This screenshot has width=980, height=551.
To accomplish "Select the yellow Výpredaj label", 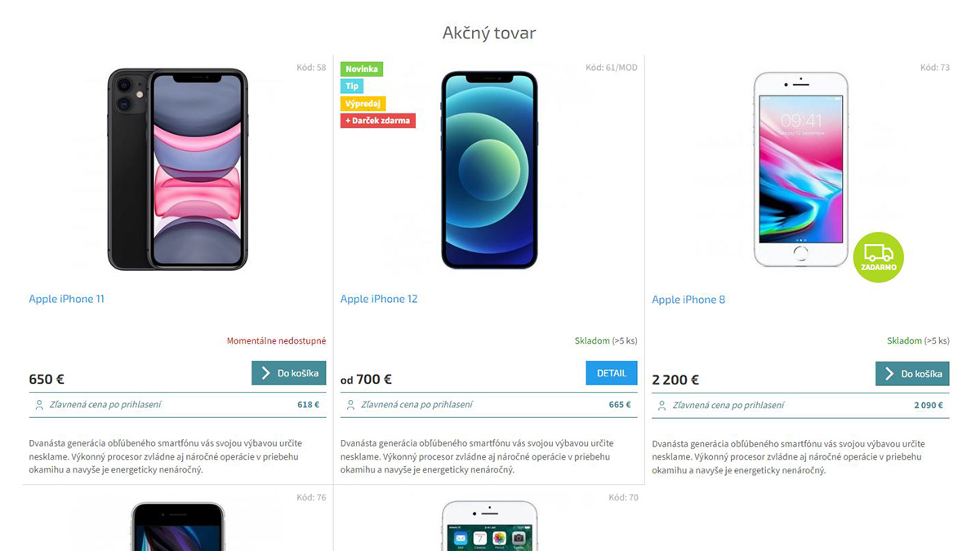I will 363,104.
